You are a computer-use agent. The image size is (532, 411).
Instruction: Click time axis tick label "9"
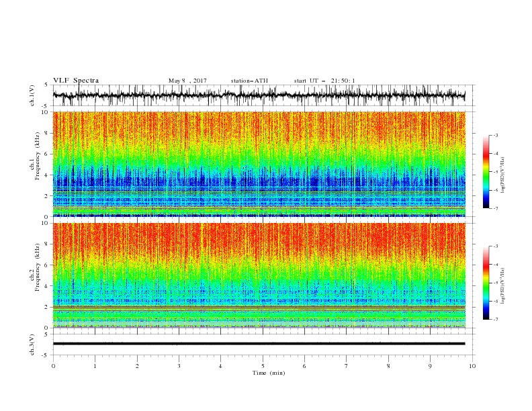click(x=430, y=366)
